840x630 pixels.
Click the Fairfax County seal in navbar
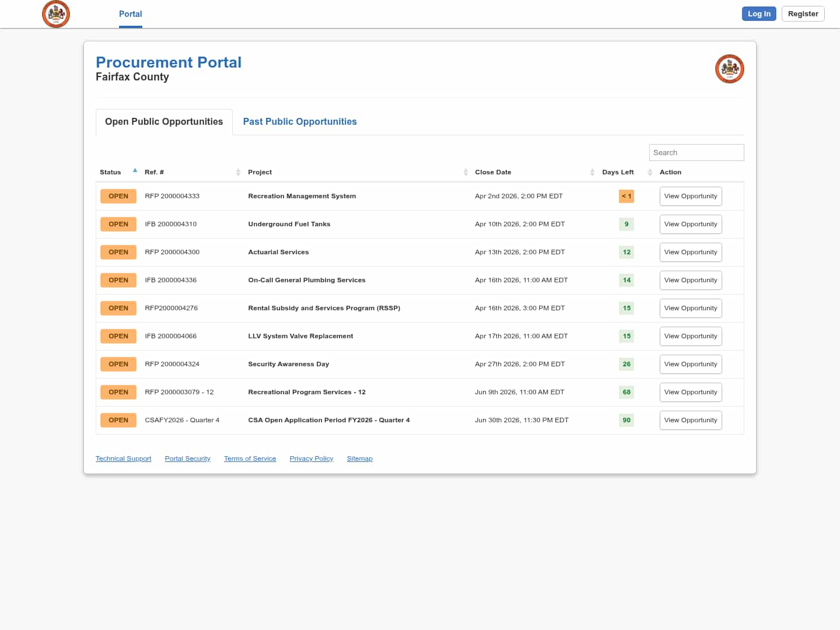(56, 14)
